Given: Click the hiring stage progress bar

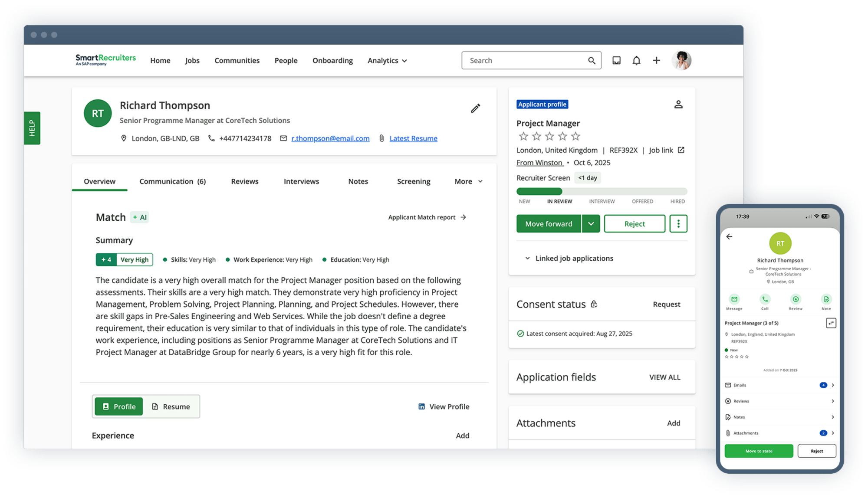Looking at the screenshot, I should coord(602,191).
